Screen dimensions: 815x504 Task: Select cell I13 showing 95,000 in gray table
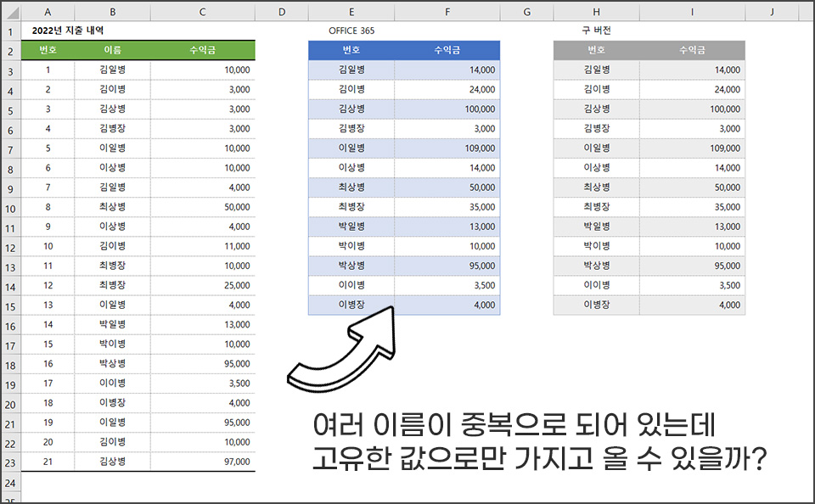click(693, 266)
